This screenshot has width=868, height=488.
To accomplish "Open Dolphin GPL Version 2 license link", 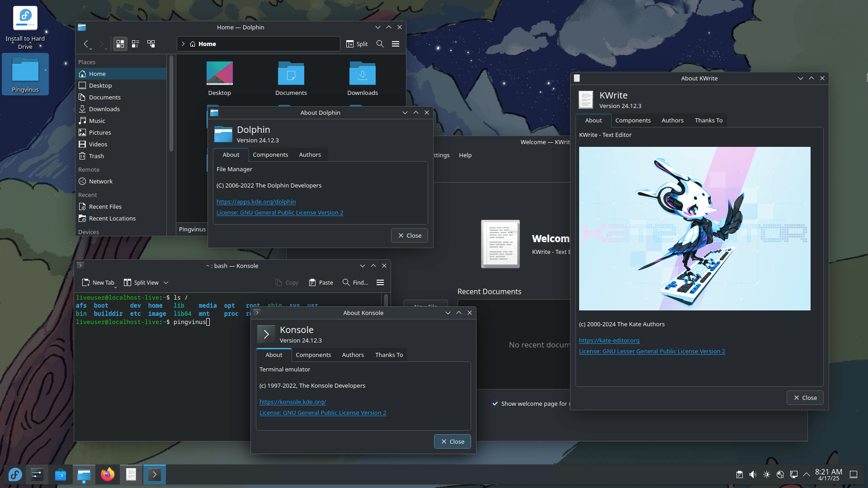I will pos(280,212).
